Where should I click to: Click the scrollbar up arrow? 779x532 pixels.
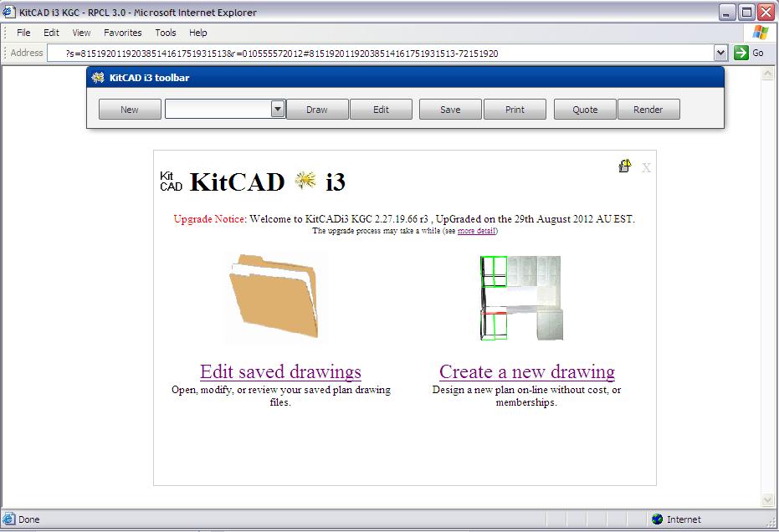pyautogui.click(x=767, y=74)
